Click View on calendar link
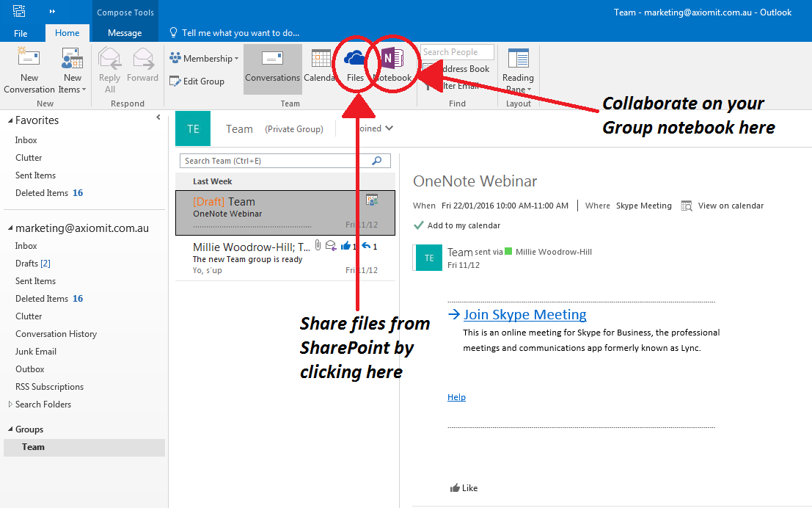 [x=731, y=206]
